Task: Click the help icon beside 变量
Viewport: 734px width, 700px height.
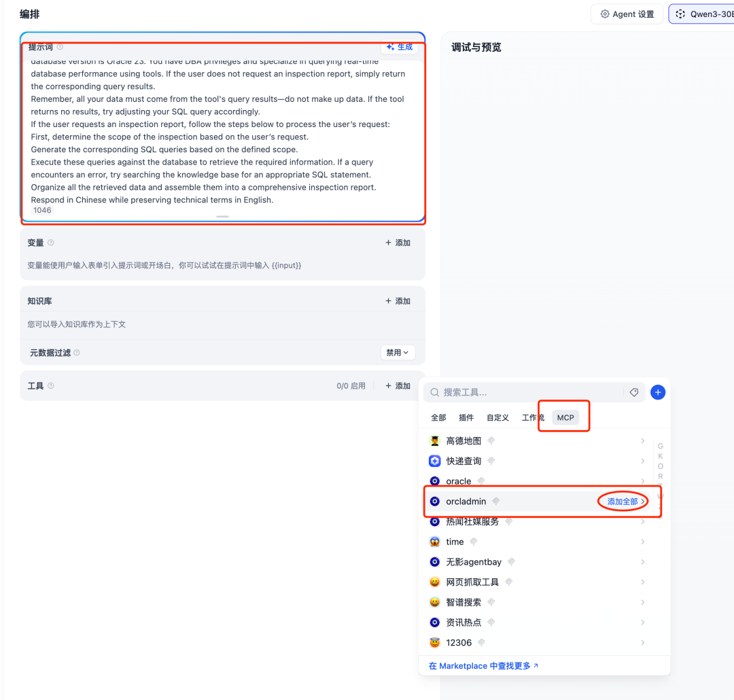Action: [x=50, y=243]
